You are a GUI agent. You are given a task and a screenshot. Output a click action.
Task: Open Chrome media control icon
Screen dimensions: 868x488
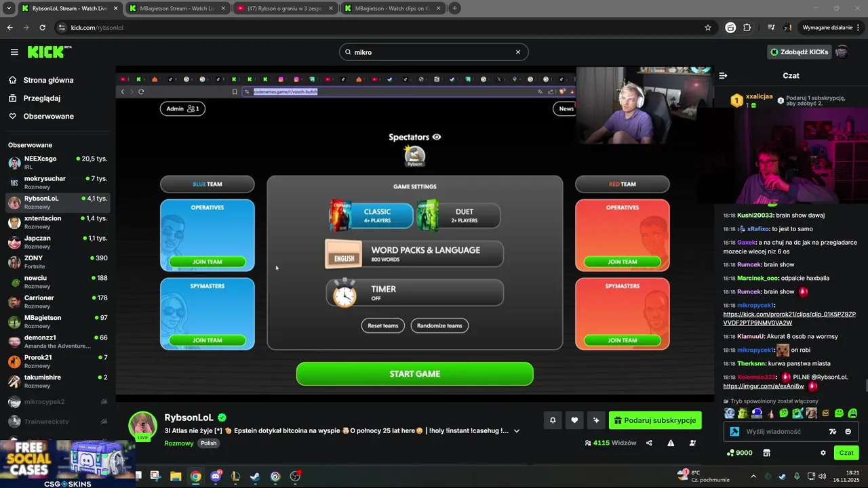(771, 28)
